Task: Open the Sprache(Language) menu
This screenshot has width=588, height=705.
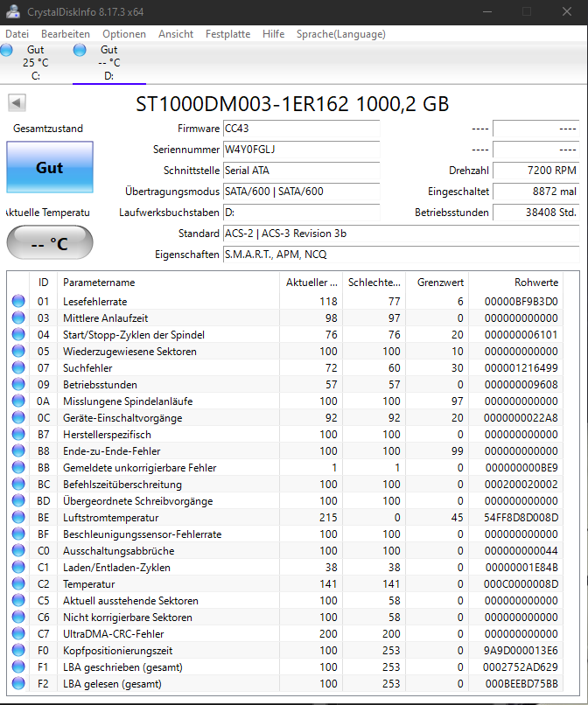Action: coord(341,34)
